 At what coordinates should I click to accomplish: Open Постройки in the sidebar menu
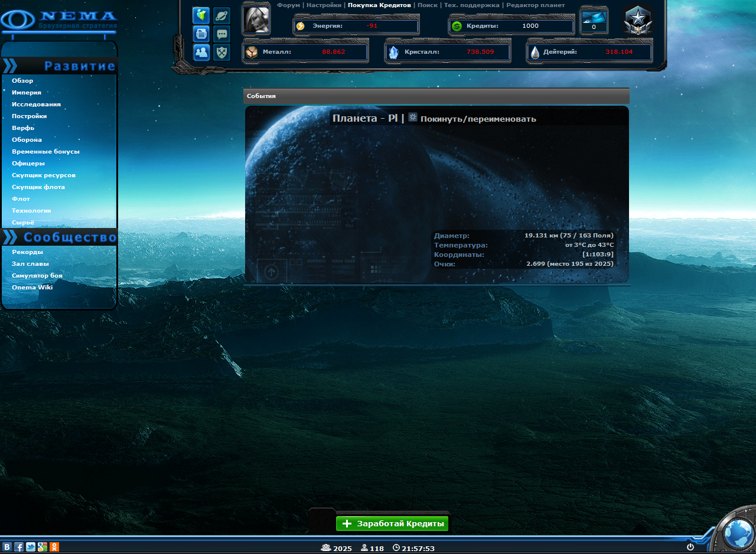point(30,116)
